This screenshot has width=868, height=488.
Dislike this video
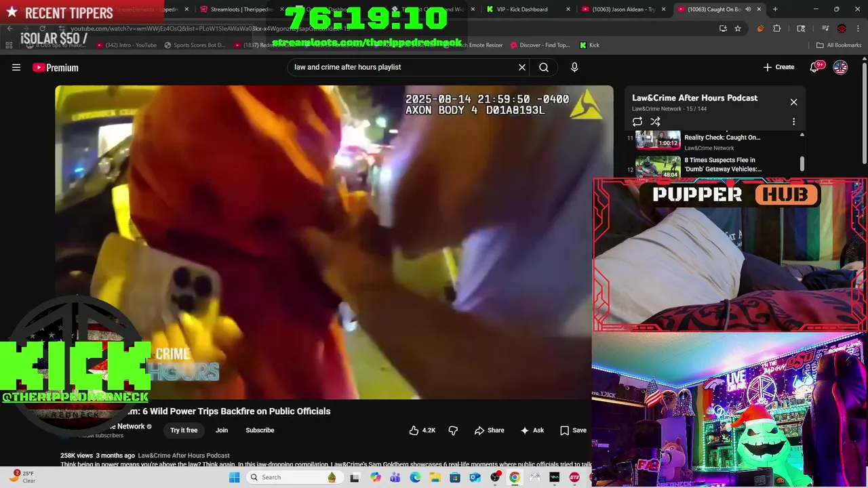coord(453,430)
